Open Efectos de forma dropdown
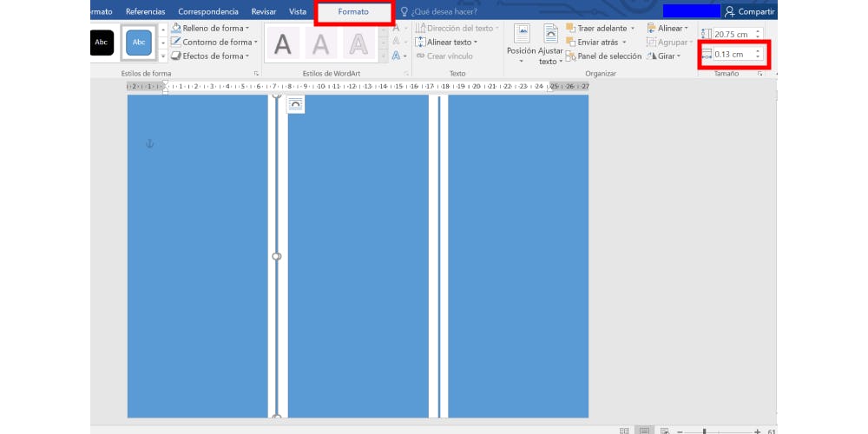This screenshot has height=434, width=868. (x=210, y=56)
